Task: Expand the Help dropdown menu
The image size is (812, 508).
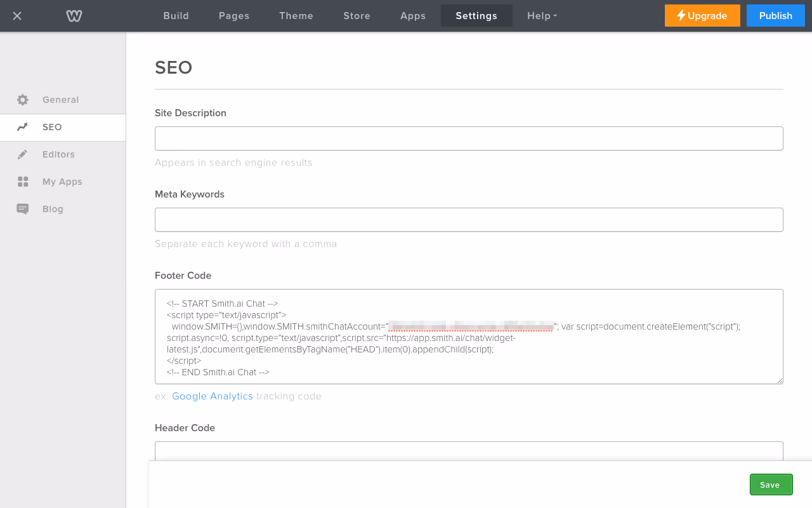Action: pyautogui.click(x=542, y=16)
